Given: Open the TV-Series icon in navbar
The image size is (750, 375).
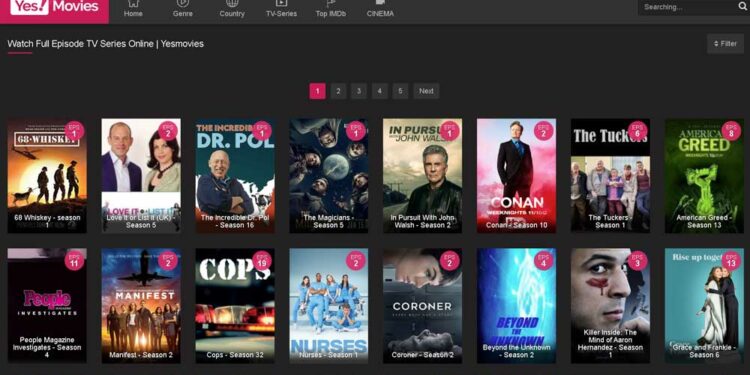Looking at the screenshot, I should (x=281, y=3).
